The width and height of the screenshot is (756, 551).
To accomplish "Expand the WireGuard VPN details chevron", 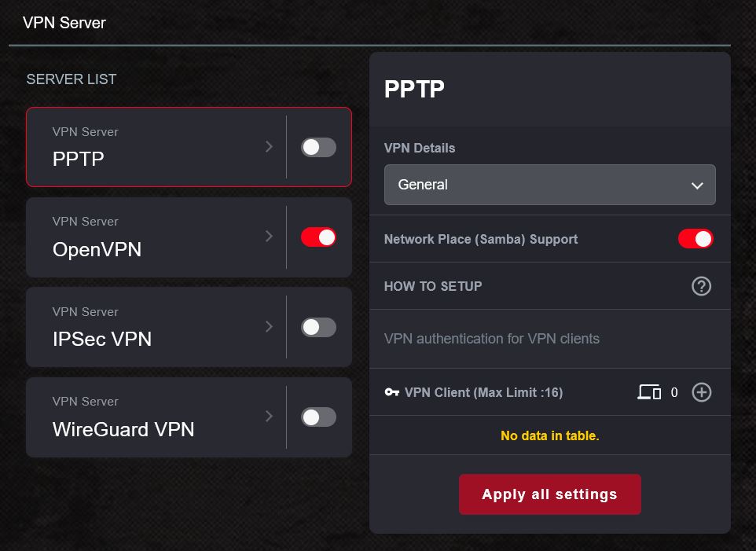I will click(269, 417).
